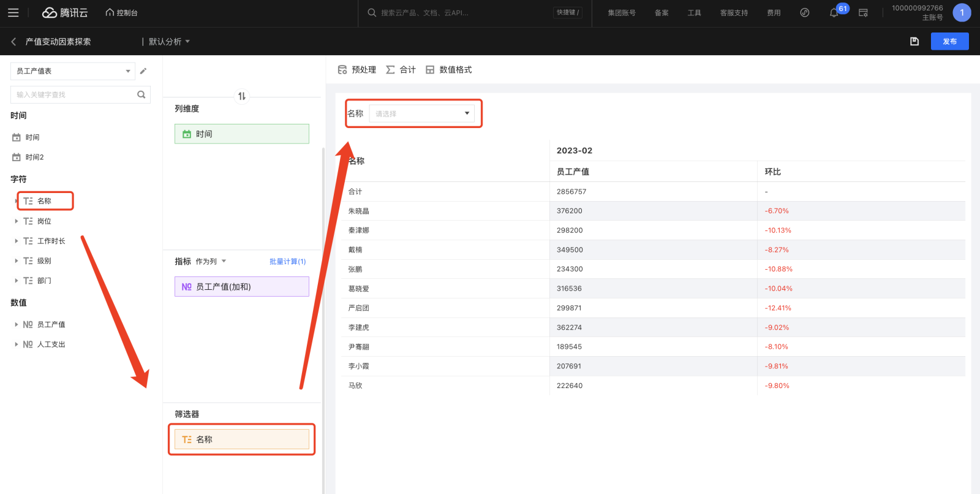Screen dimensions: 980x494
Task: Expand the 岗位 field
Action: [17, 221]
